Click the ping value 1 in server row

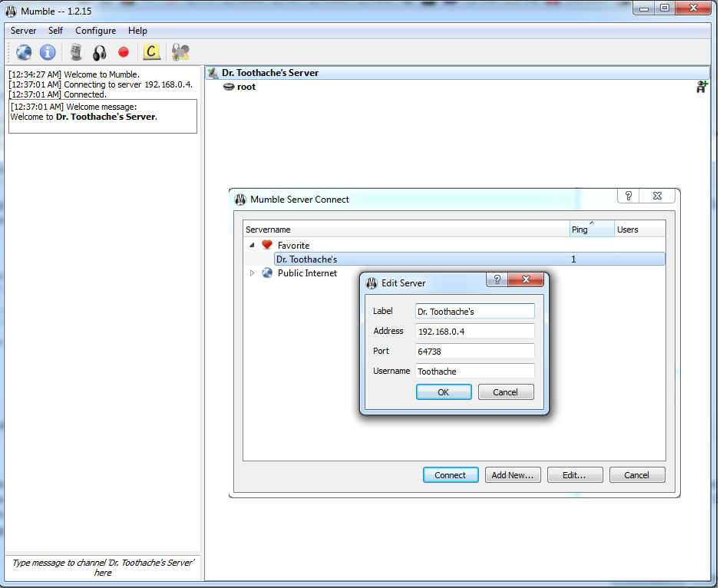coord(573,259)
